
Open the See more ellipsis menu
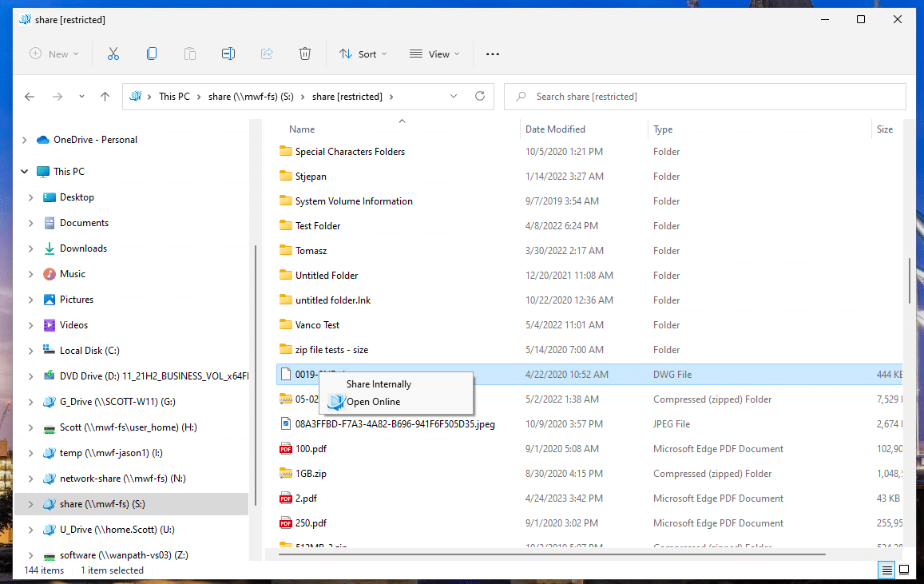pyautogui.click(x=492, y=54)
